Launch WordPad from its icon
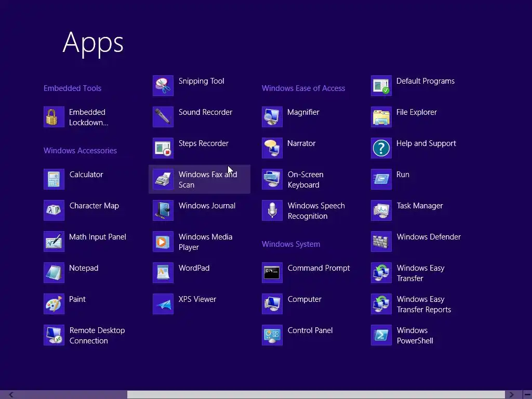The height and width of the screenshot is (399, 532). [163, 273]
